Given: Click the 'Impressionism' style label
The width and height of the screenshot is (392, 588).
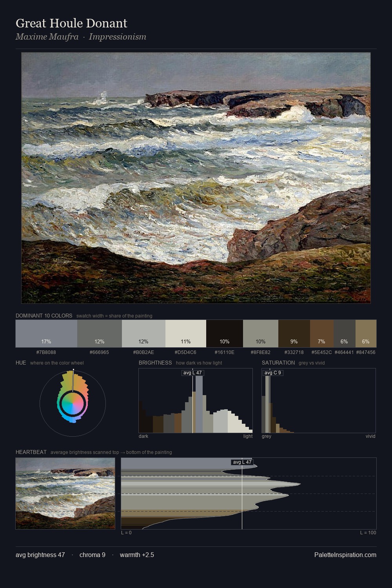Looking at the screenshot, I should [x=118, y=37].
